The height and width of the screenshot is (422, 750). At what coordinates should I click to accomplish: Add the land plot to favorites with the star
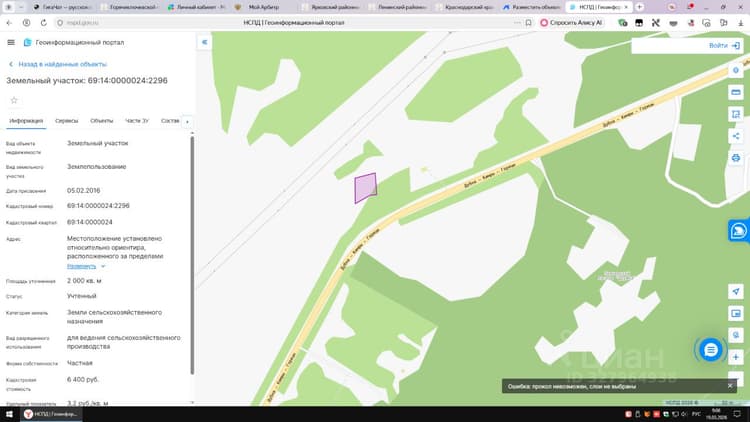(14, 100)
